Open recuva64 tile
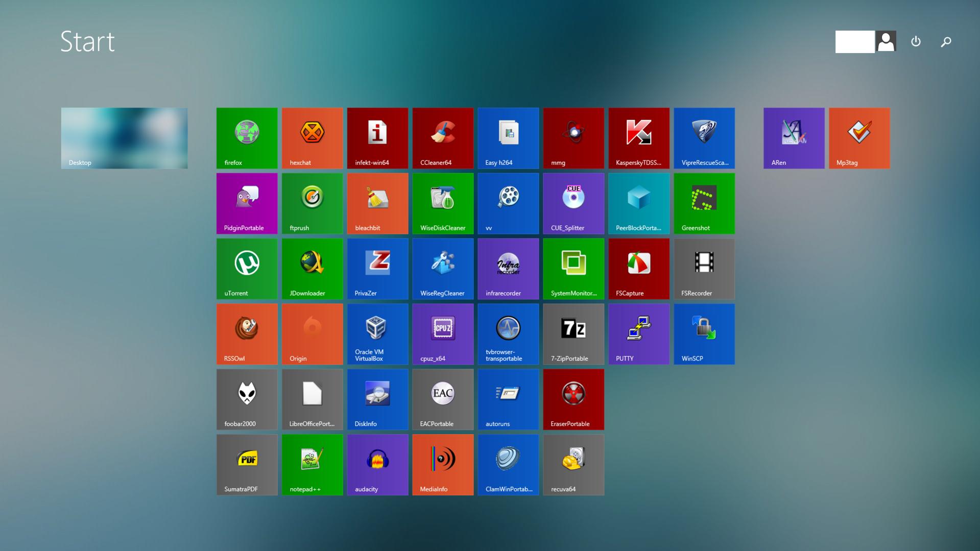Viewport: 980px width, 551px height. (573, 465)
